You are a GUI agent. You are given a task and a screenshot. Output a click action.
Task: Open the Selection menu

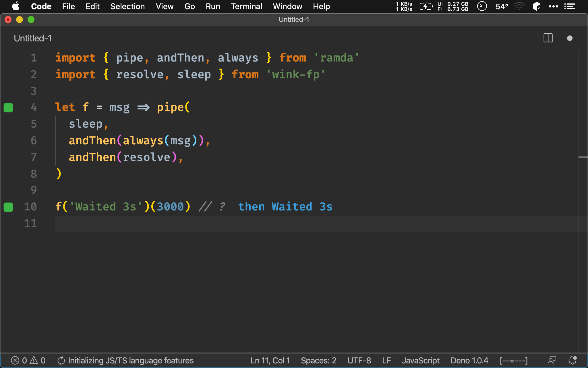pos(127,6)
